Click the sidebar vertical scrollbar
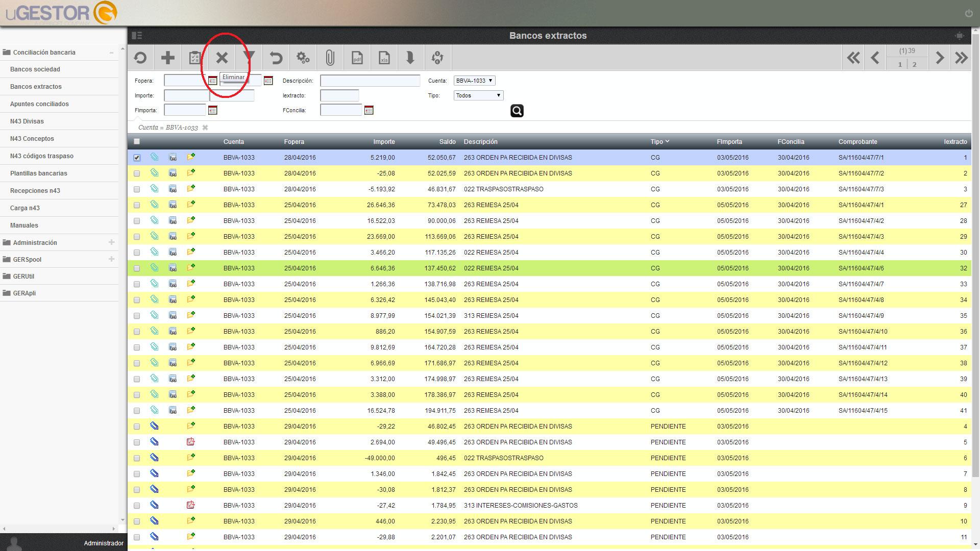This screenshot has width=980, height=551. [x=122, y=283]
